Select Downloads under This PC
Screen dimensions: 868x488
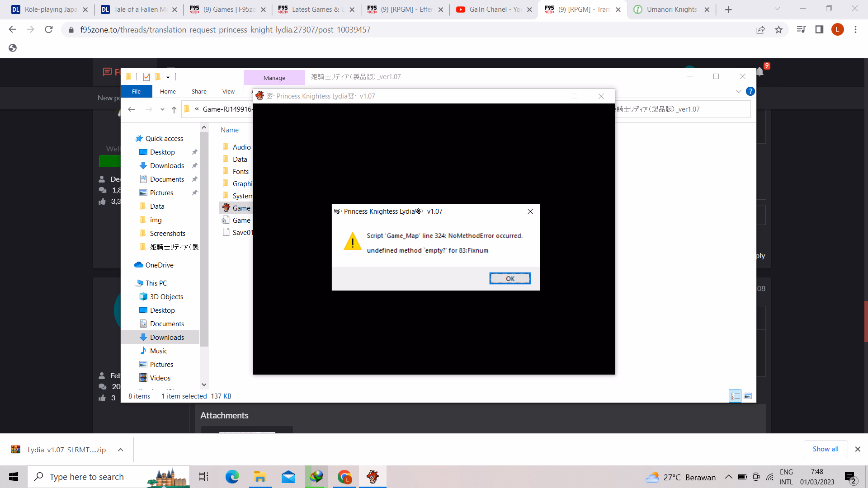pos(167,337)
